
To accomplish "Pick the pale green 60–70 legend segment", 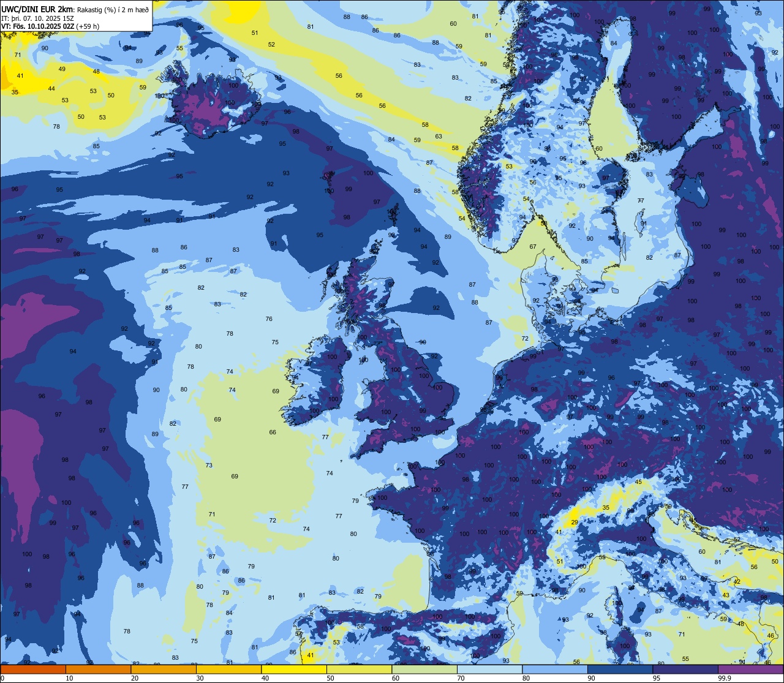I will (424, 669).
